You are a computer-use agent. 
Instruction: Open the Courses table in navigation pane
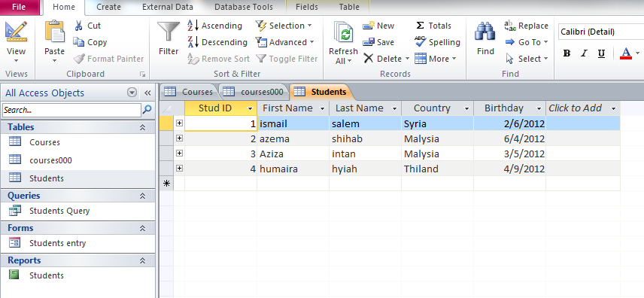click(44, 142)
